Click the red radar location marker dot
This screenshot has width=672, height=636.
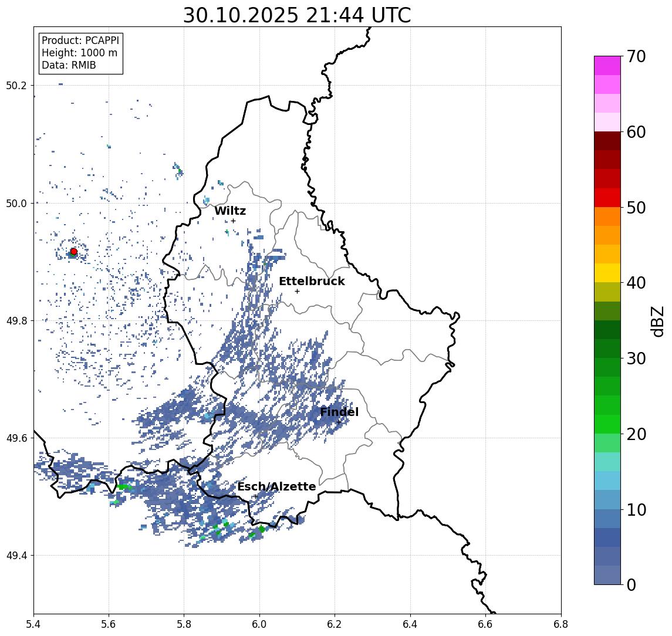click(x=74, y=252)
